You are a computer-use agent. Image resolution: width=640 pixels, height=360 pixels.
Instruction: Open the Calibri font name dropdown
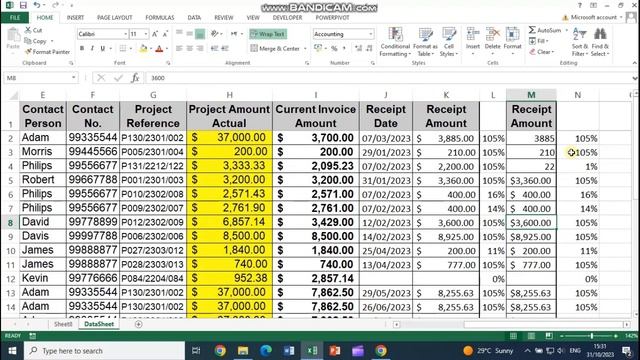point(125,34)
